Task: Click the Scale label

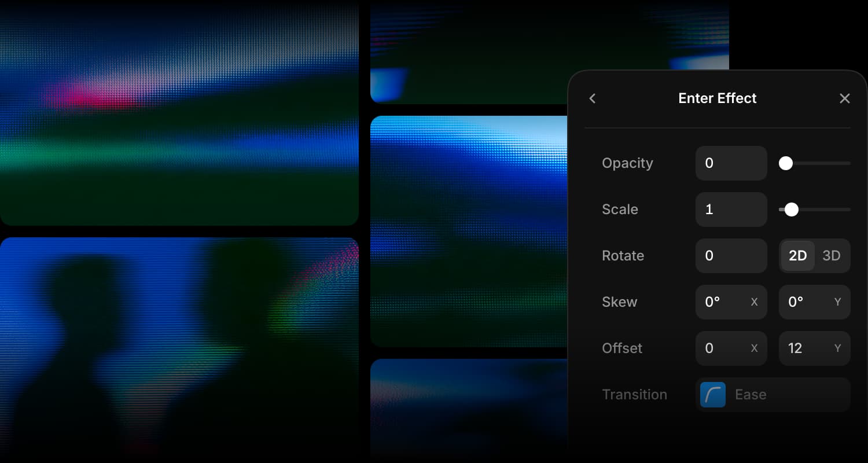Action: (620, 210)
